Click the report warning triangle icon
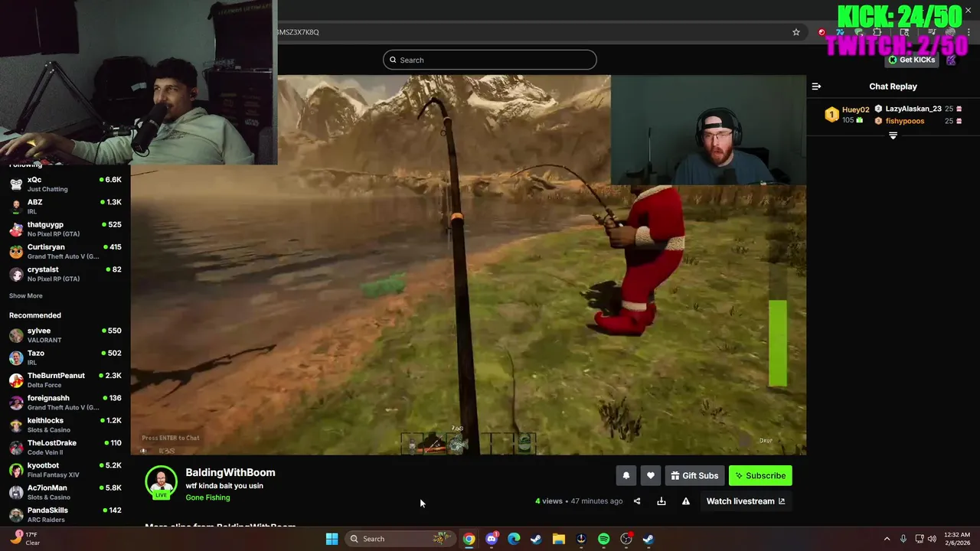 686,501
